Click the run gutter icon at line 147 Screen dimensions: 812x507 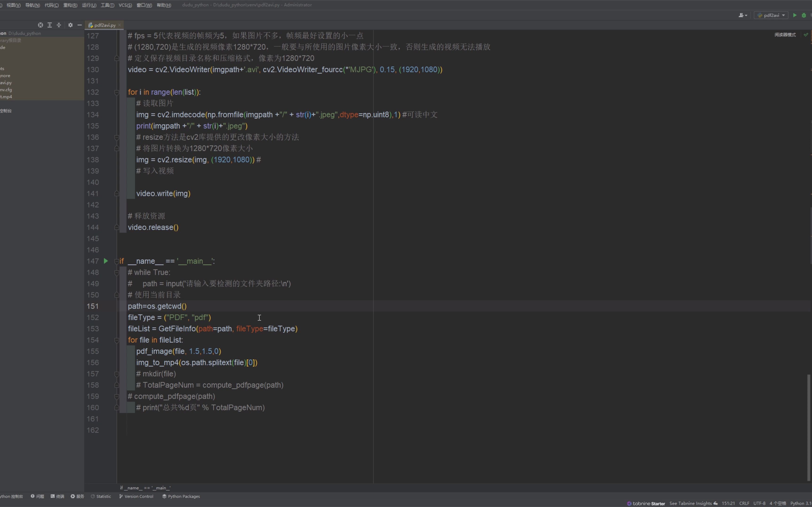tap(106, 261)
